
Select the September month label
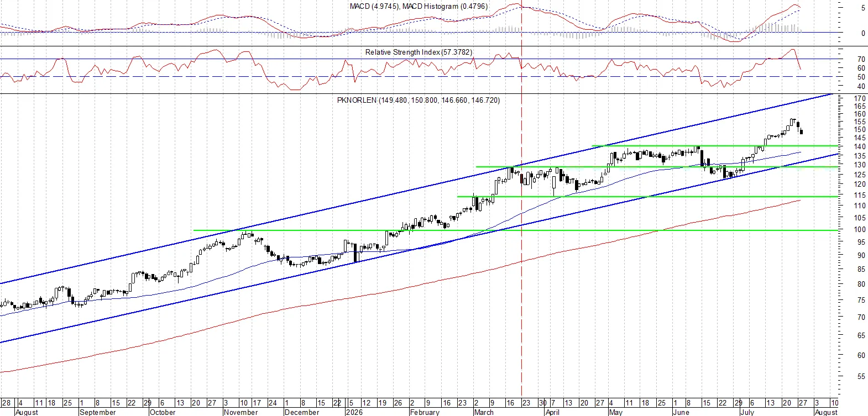[98, 412]
